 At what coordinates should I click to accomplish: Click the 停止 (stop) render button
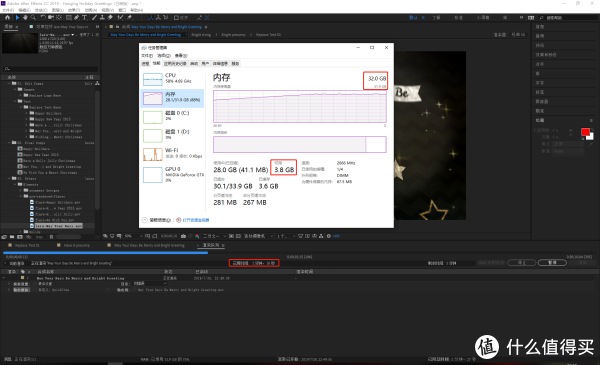pos(522,263)
